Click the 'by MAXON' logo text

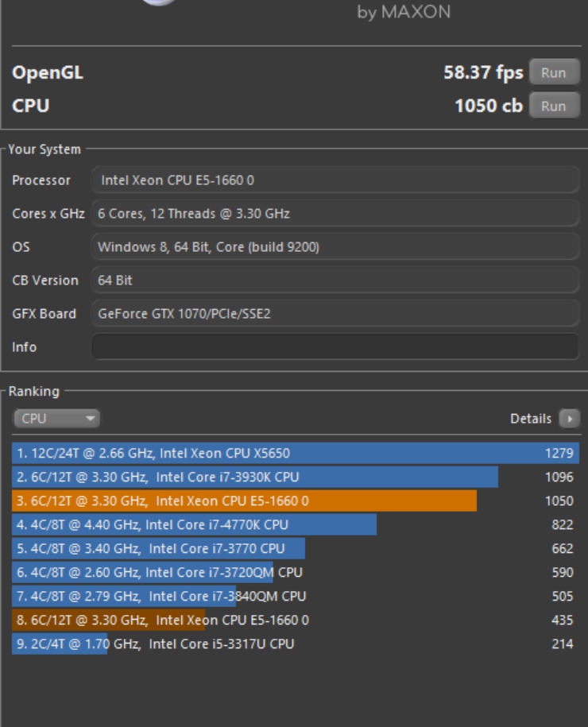pyautogui.click(x=404, y=13)
